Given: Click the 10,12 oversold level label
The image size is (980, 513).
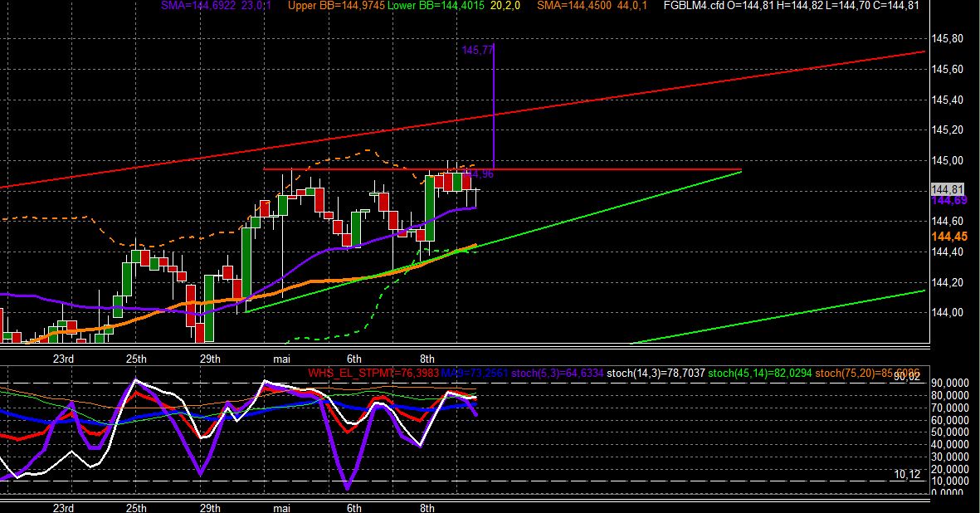Looking at the screenshot, I should coord(907,474).
